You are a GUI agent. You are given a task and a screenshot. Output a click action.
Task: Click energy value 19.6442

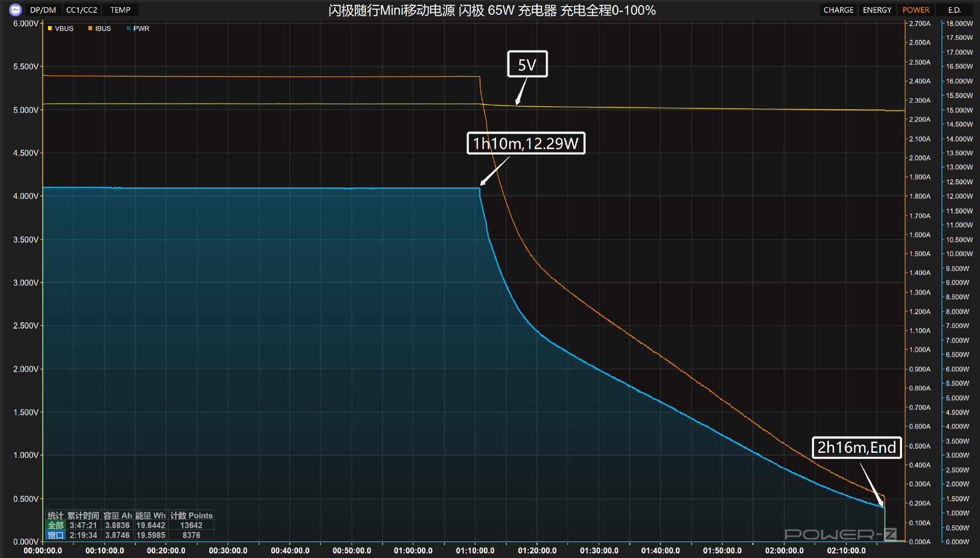[151, 525]
